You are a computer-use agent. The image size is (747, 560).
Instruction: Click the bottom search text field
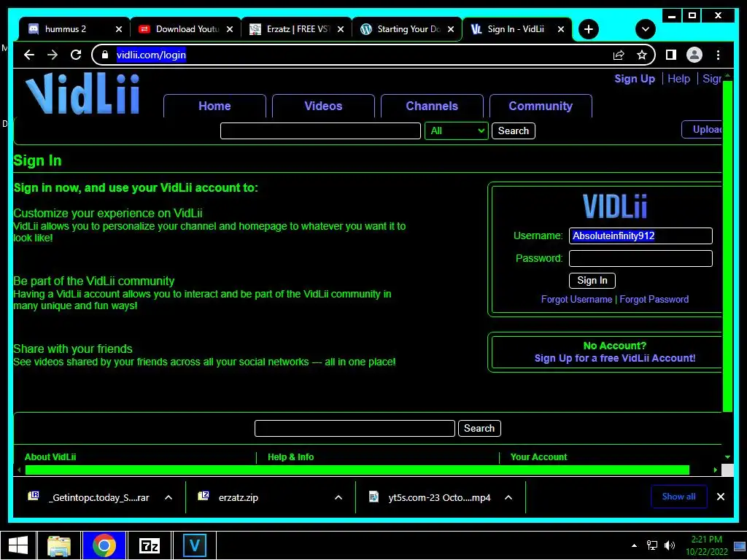[x=355, y=428]
